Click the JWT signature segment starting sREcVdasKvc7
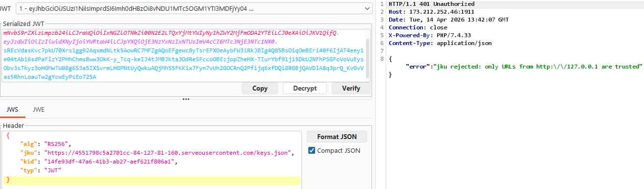644x189 pixels. [x=184, y=64]
